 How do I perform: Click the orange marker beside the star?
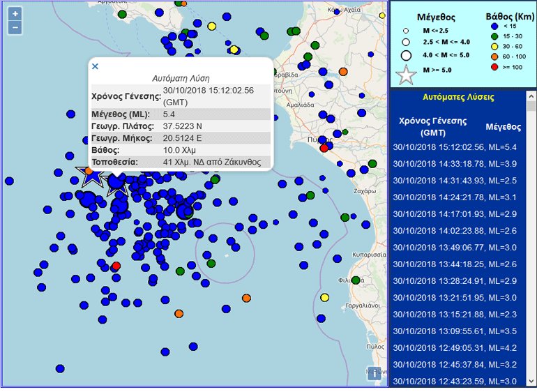tap(89, 170)
